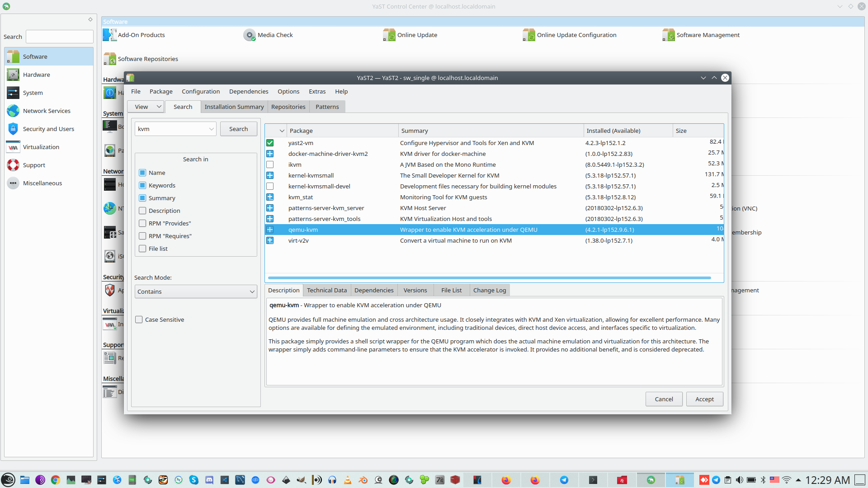Uncheck the yast2-vm package checkbox
Image resolution: width=868 pixels, height=488 pixels.
(x=270, y=143)
